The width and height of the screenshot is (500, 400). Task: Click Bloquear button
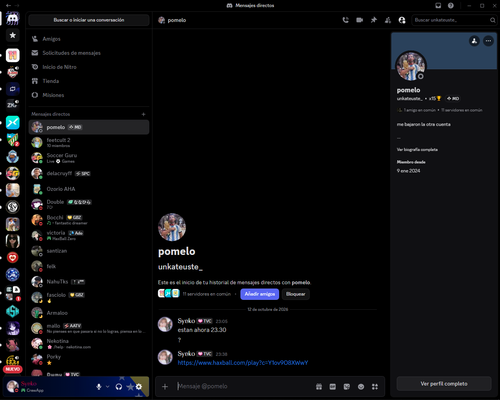295,294
